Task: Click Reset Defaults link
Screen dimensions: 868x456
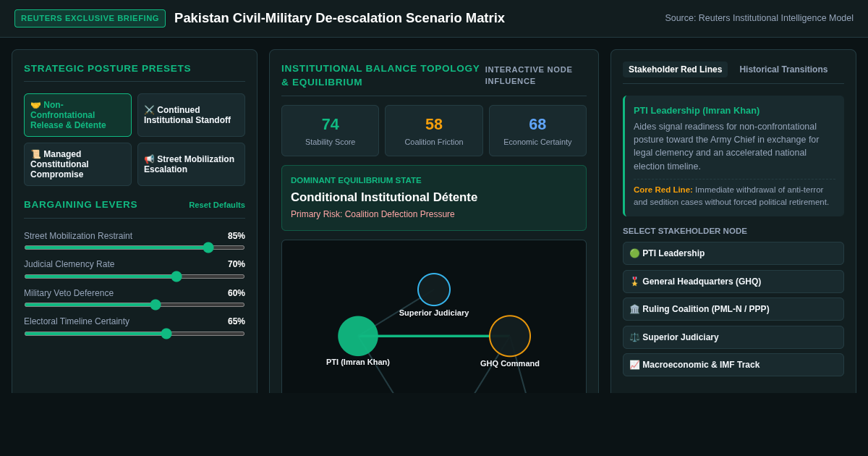Action: 217,205
